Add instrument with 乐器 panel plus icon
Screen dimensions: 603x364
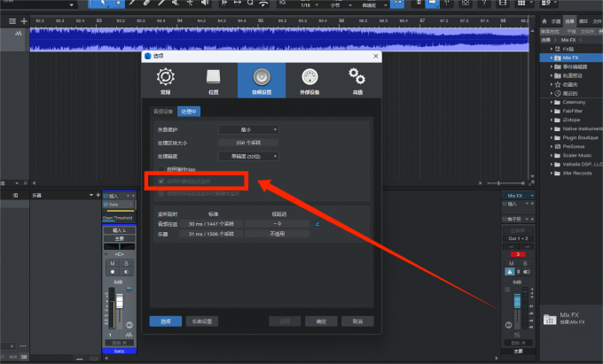click(98, 195)
